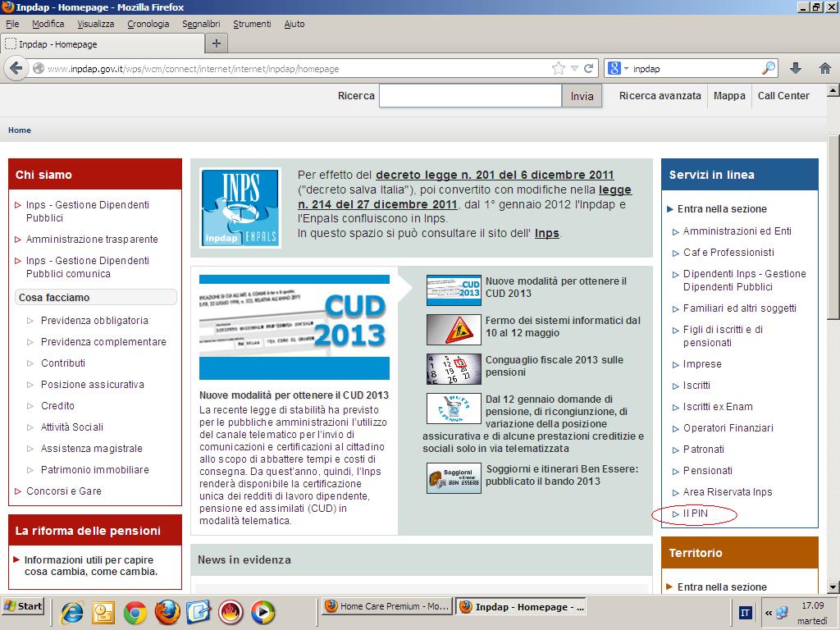Viewport: 840px width, 630px height.
Task: Open the history dropdown arrow in the URL bar
Action: click(x=574, y=69)
